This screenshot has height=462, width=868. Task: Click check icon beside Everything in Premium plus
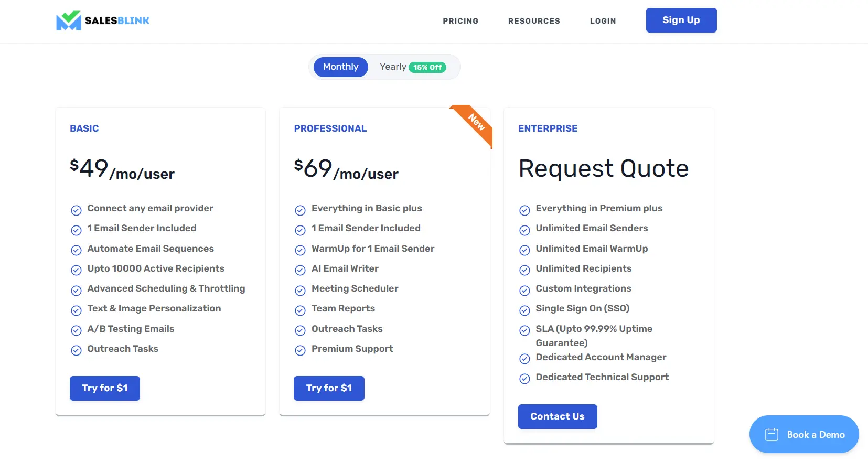524,210
